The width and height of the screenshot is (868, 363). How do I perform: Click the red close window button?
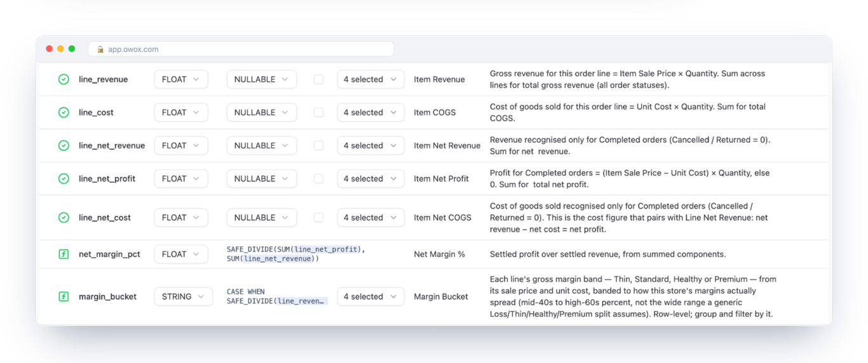(49, 49)
